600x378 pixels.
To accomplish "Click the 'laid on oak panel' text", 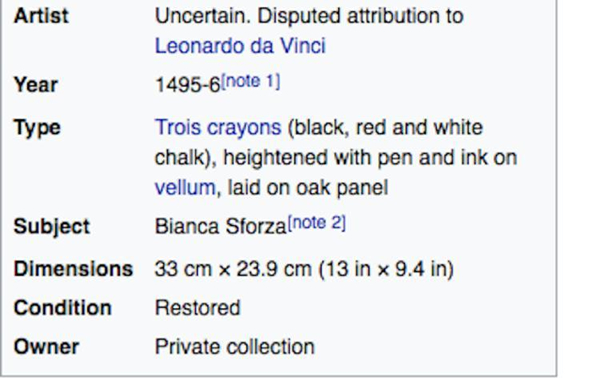I will point(308,187).
